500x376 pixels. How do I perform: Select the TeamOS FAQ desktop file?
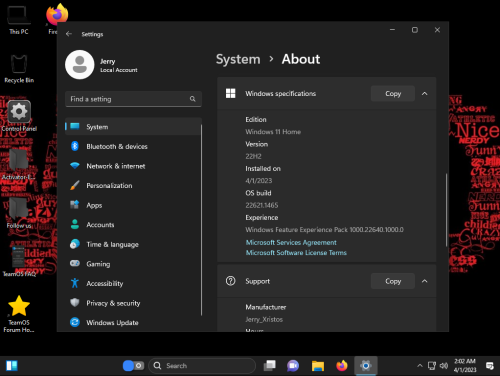19,262
